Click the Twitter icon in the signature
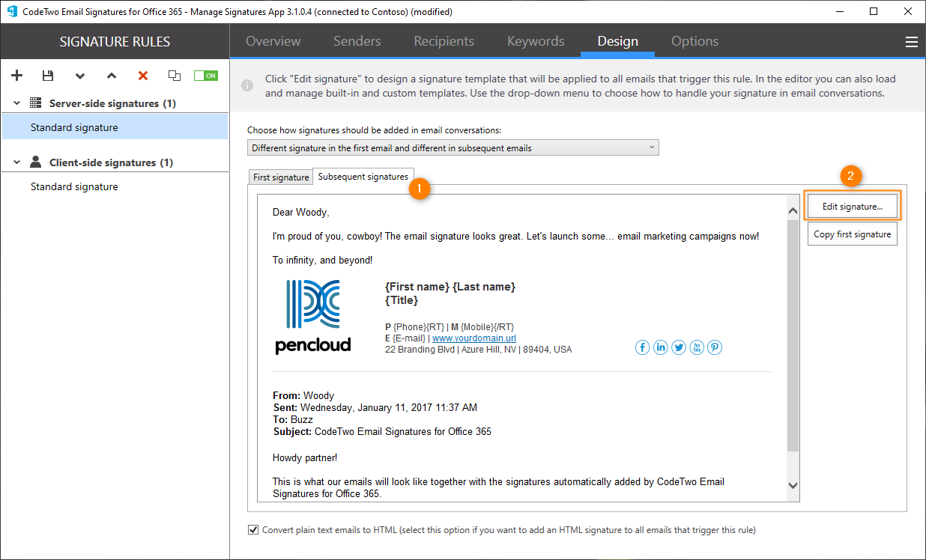The image size is (926, 560). click(x=678, y=347)
